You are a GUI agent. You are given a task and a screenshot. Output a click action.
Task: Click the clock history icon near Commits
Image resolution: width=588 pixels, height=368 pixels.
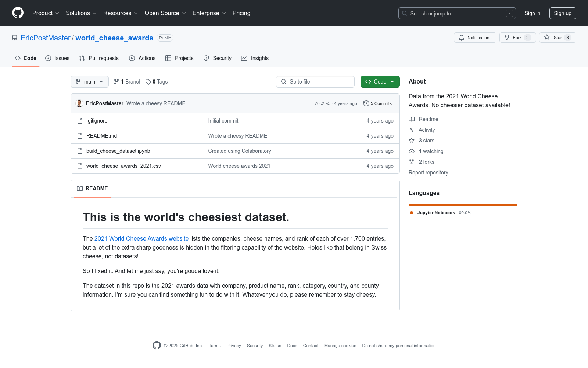click(366, 103)
